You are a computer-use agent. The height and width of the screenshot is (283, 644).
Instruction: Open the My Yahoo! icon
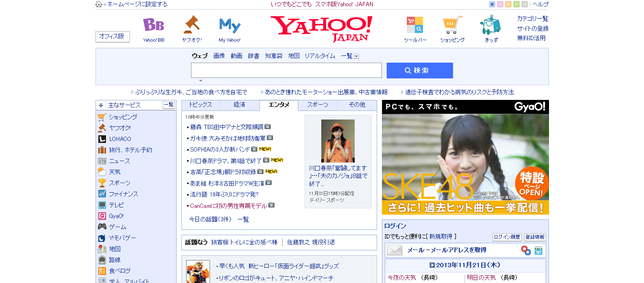click(x=230, y=25)
